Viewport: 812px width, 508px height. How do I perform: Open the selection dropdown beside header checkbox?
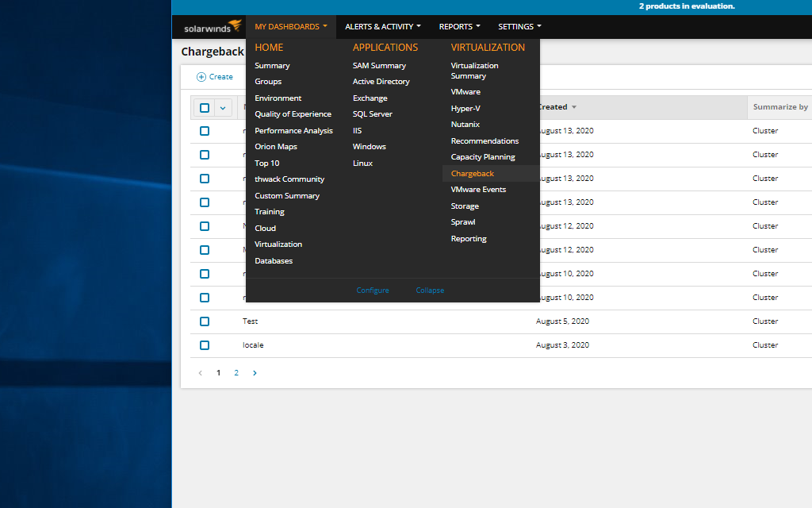pos(223,108)
